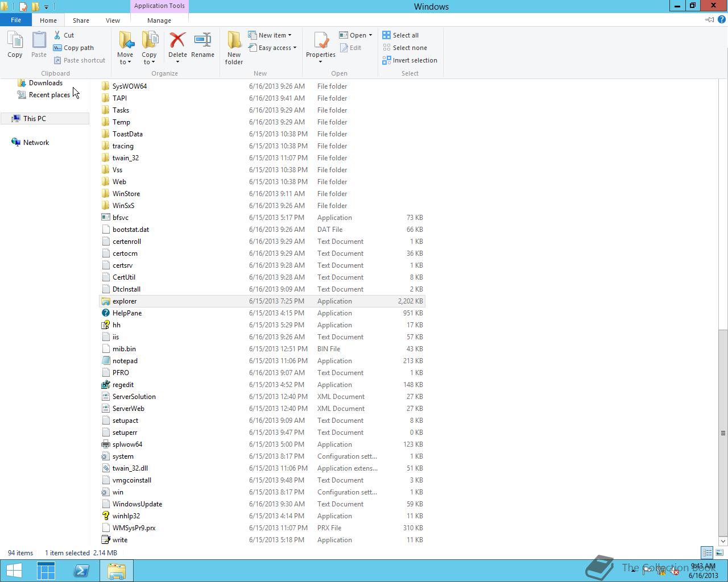Open Windows Start button on taskbar
728x582 pixels.
(14, 571)
